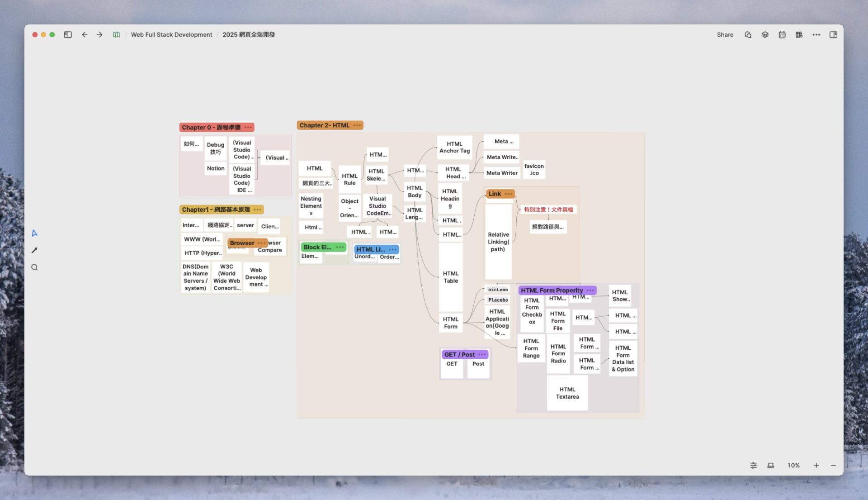This screenshot has height=500, width=868.
Task: Open the calendar icon in the toolbar
Action: pyautogui.click(x=782, y=35)
